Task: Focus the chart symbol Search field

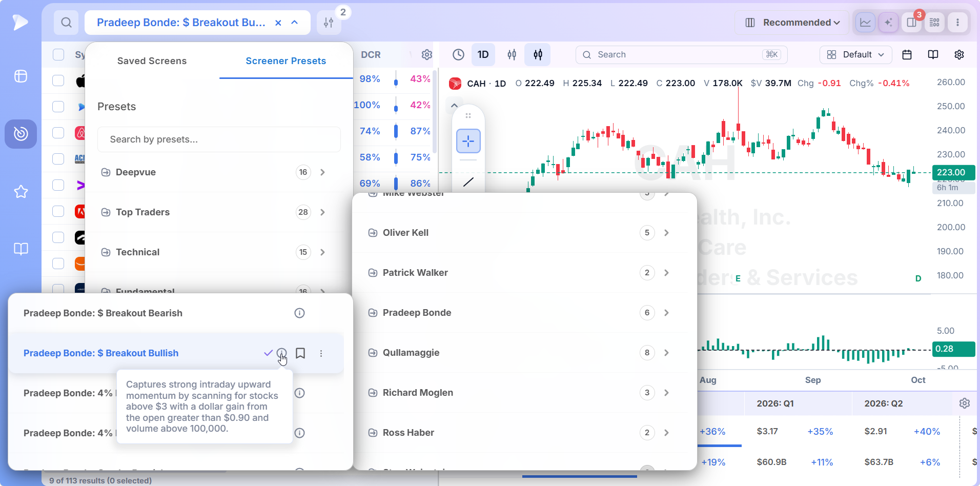Action: point(681,55)
